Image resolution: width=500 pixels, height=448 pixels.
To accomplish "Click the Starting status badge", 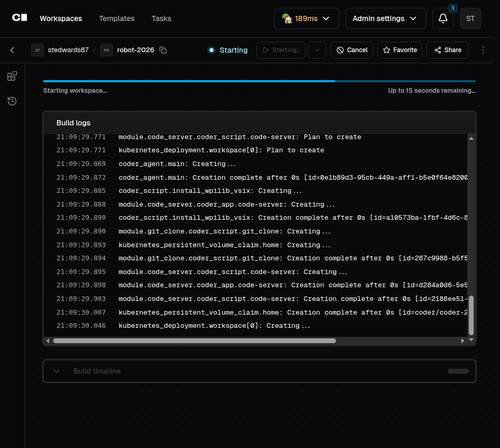I will point(228,50).
